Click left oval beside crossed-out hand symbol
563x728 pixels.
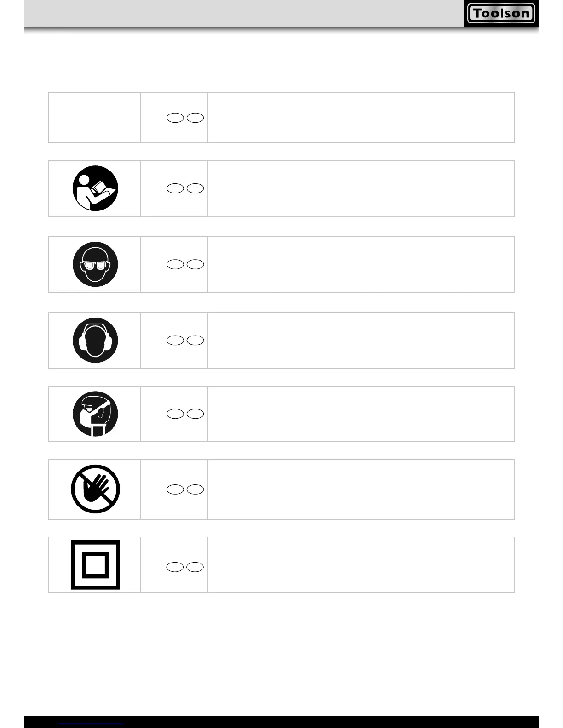click(175, 489)
